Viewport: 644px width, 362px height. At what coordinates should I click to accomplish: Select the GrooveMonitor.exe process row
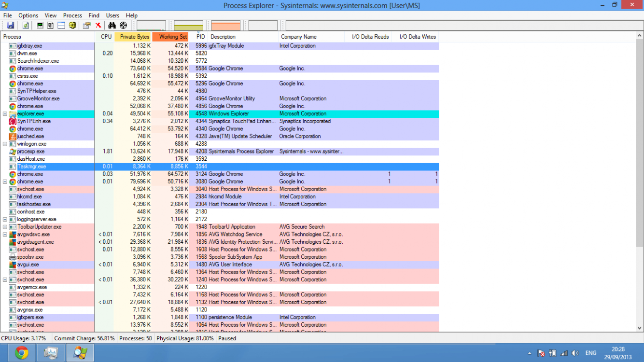point(220,98)
